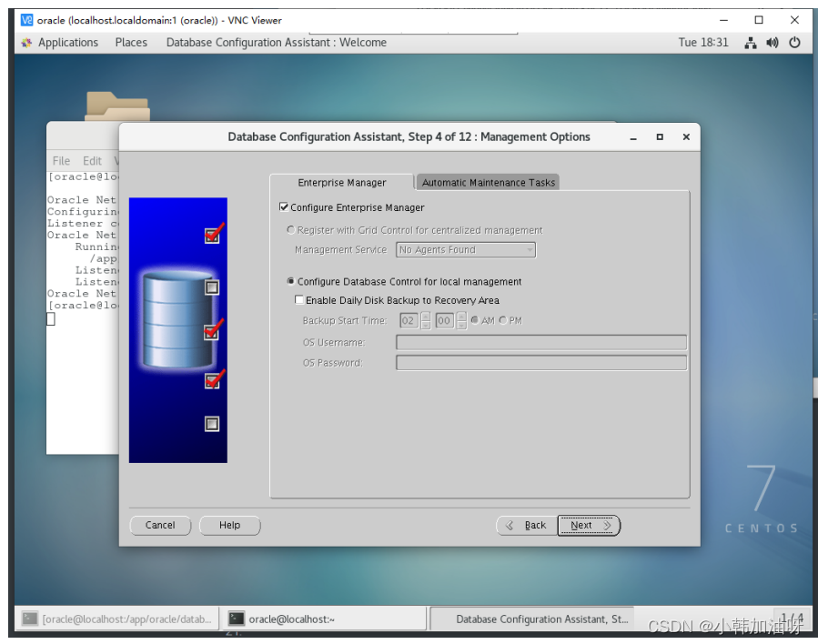Open the volume speaker icon
This screenshot has height=644, width=818.
773,43
